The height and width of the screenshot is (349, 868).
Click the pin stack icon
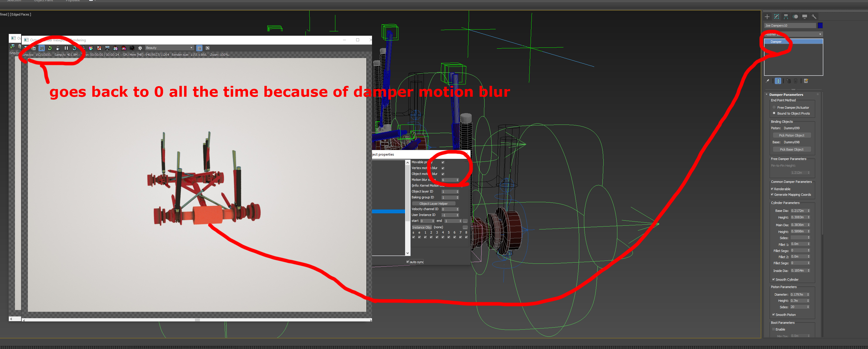tap(767, 81)
